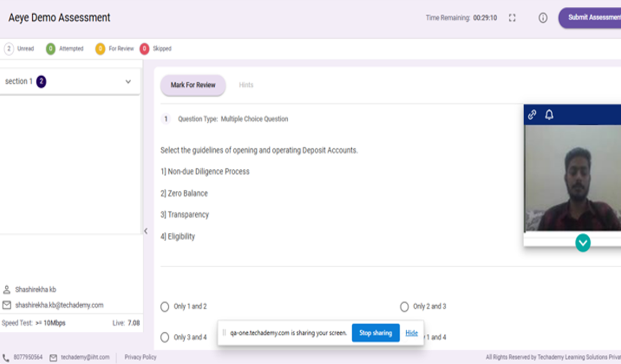Image resolution: width=621 pixels, height=364 pixels.
Task: Choose the "Only 3 and 4" answer
Action: [165, 338]
